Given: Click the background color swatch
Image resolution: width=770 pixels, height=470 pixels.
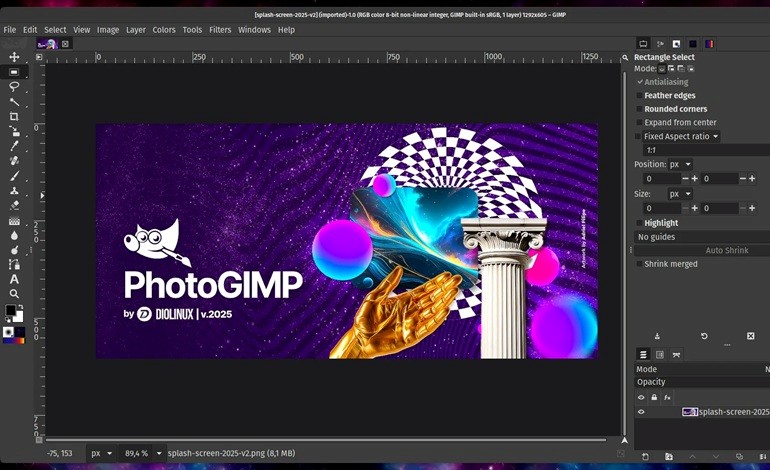Looking at the screenshot, I should 19,317.
